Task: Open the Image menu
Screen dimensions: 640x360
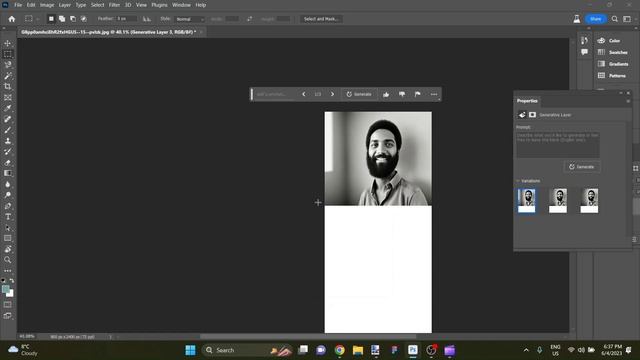Action: point(47,5)
